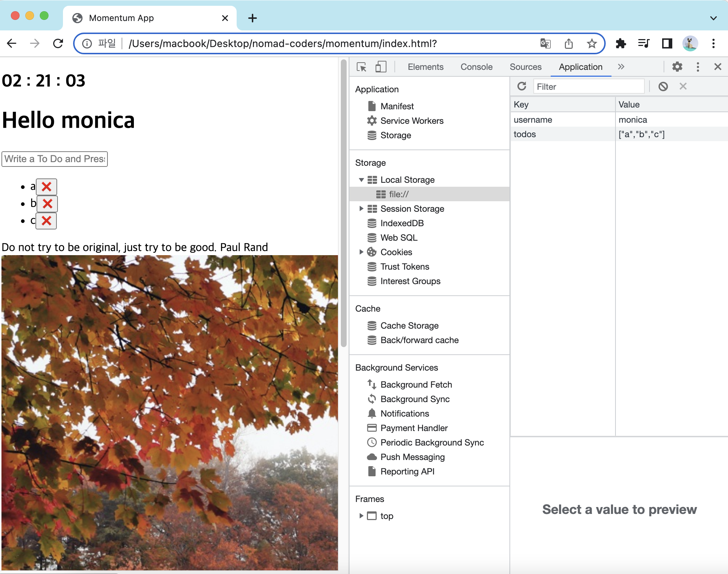Expand the Cookies tree node
This screenshot has width=728, height=574.
[361, 252]
